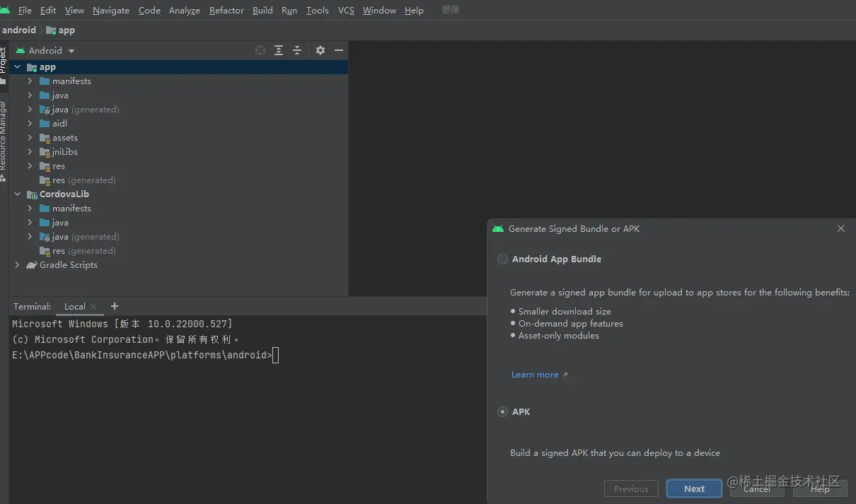Select java (generated) under CordovaLib

[x=85, y=237]
